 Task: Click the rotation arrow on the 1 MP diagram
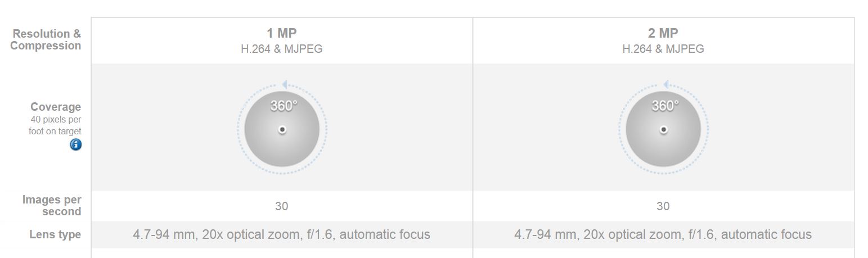(x=284, y=84)
